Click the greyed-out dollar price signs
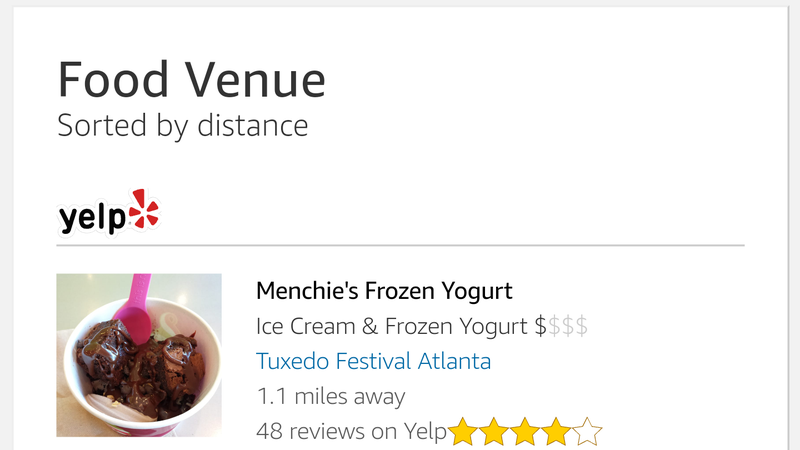 click(568, 326)
